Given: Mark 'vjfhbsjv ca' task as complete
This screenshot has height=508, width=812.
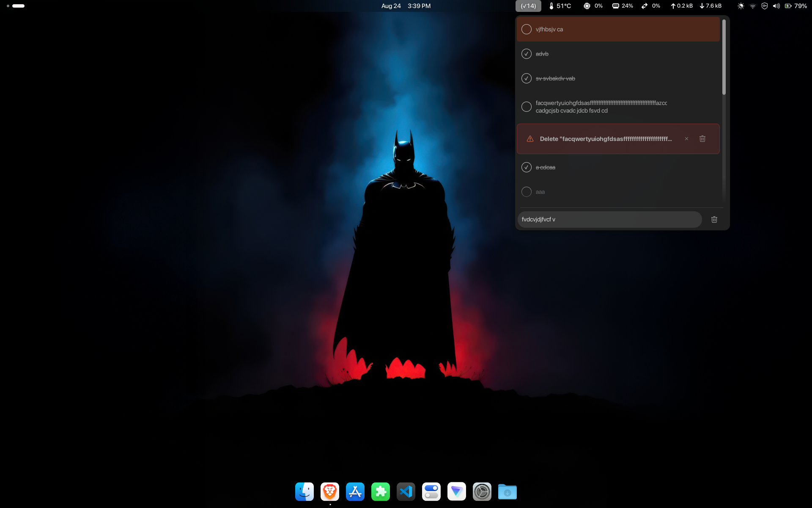Looking at the screenshot, I should (527, 29).
